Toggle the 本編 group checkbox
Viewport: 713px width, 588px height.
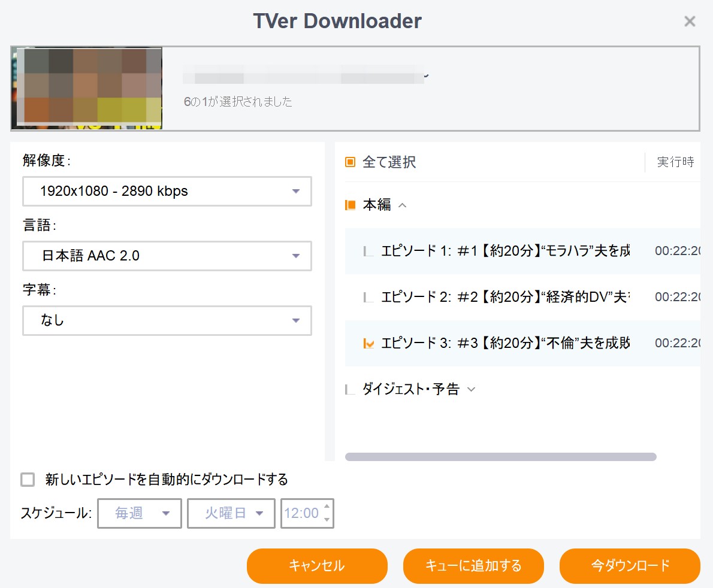(350, 205)
